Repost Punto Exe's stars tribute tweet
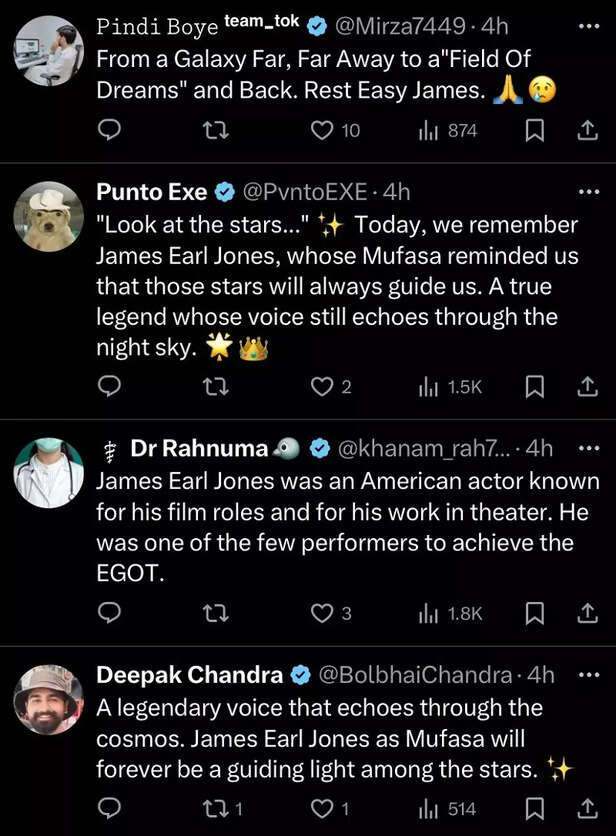This screenshot has height=836, width=616. pos(215,387)
